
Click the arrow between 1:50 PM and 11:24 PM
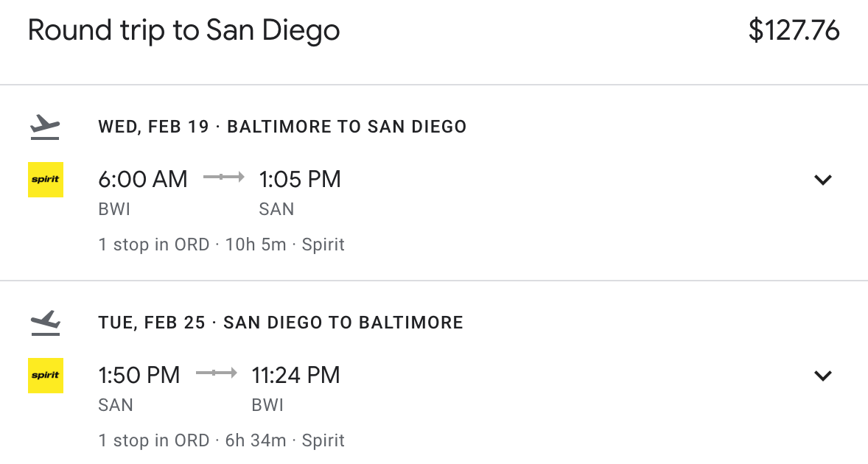click(x=216, y=373)
